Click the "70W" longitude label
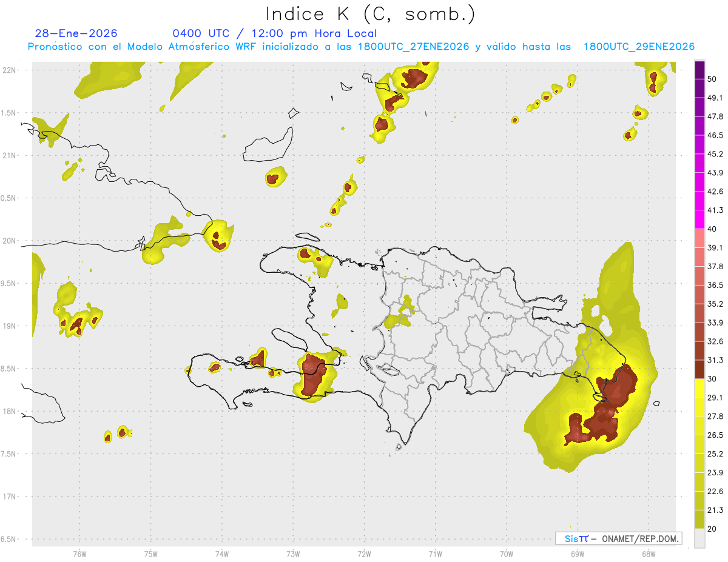Image resolution: width=728 pixels, height=562 pixels. tap(507, 554)
